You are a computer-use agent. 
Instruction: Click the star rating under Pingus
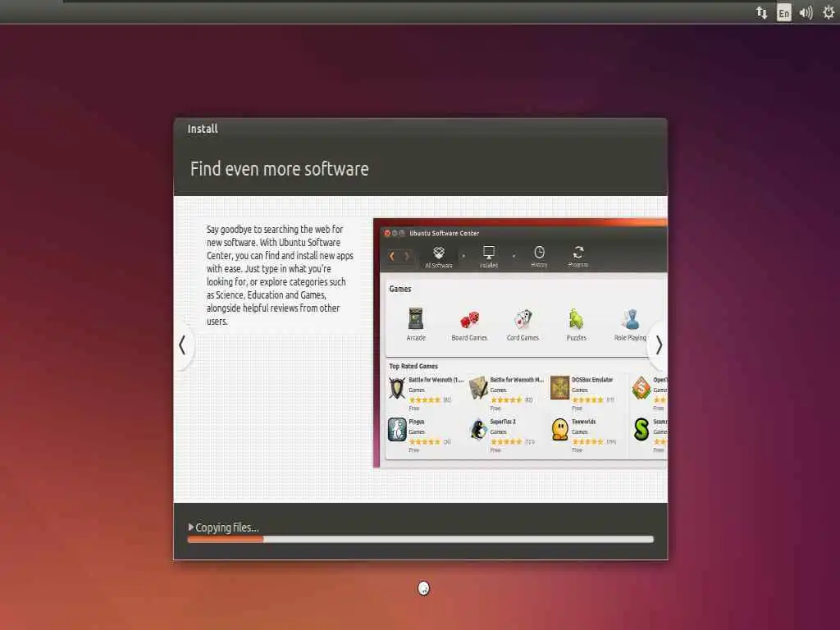pyautogui.click(x=425, y=442)
